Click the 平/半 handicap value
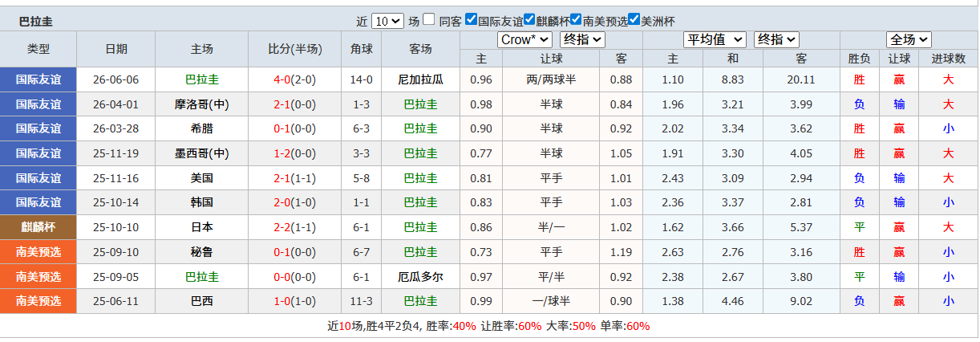The image size is (980, 342). click(552, 277)
